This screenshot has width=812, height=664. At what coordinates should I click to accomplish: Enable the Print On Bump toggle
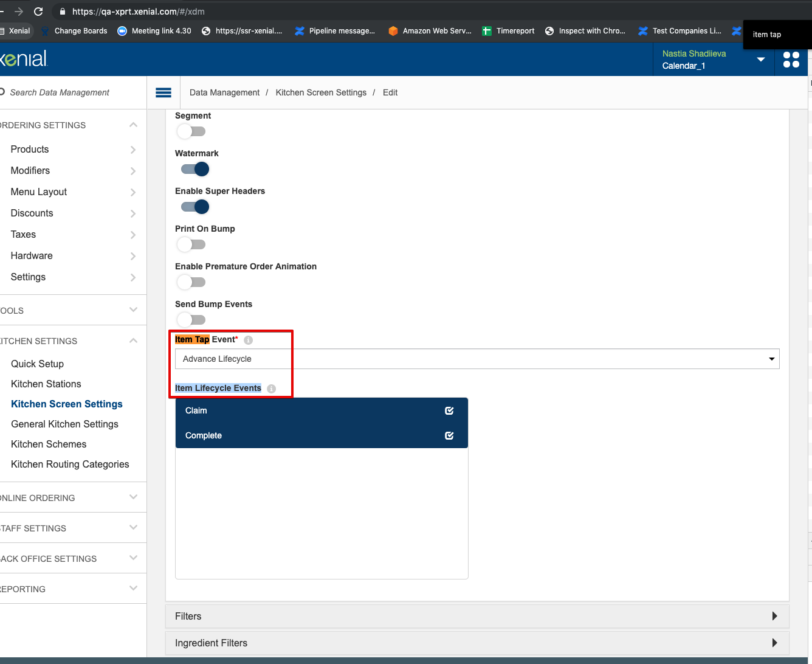pos(191,244)
